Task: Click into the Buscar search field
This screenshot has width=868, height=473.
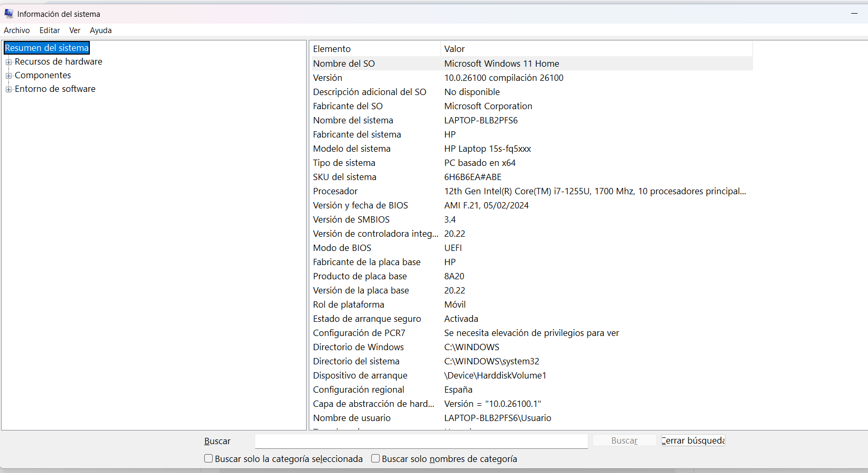Action: point(421,441)
